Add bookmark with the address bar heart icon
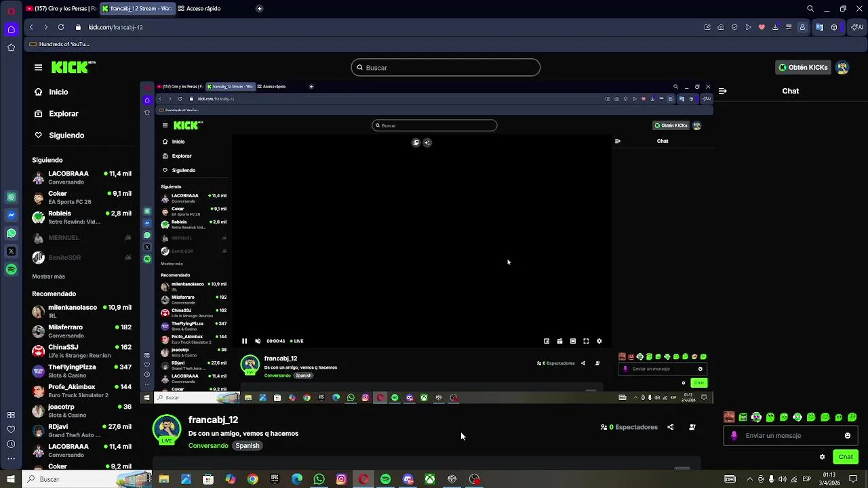The image size is (868, 488). pos(762,27)
